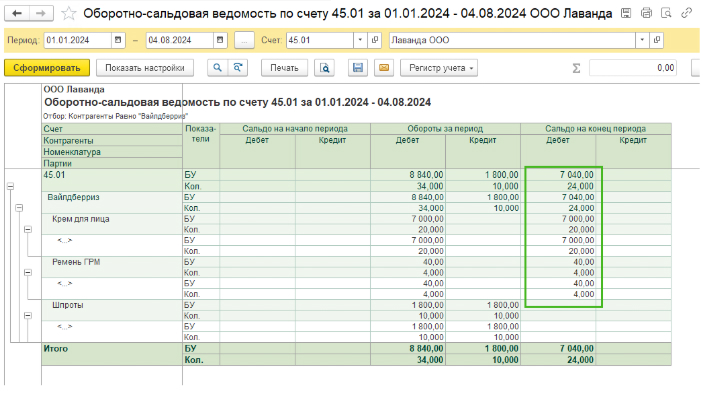Open the account 45.01 dropdown list
This screenshot has width=703, height=393.
pos(360,40)
